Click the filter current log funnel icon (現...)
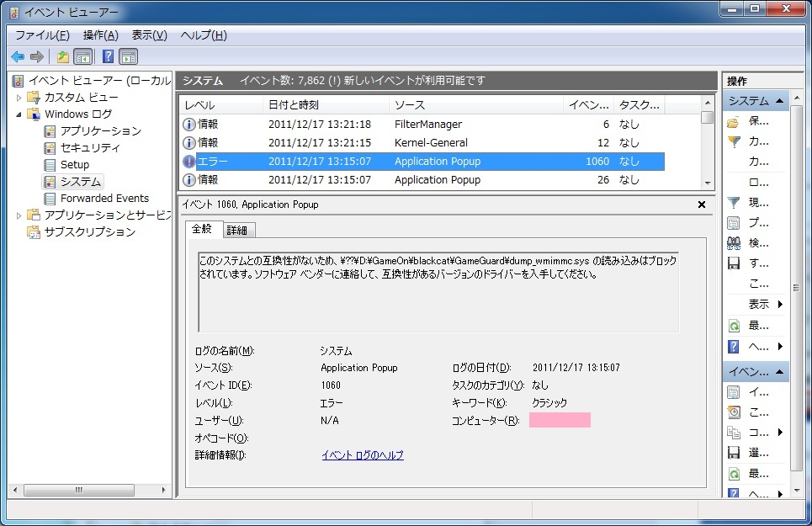The image size is (812, 526). click(x=734, y=203)
